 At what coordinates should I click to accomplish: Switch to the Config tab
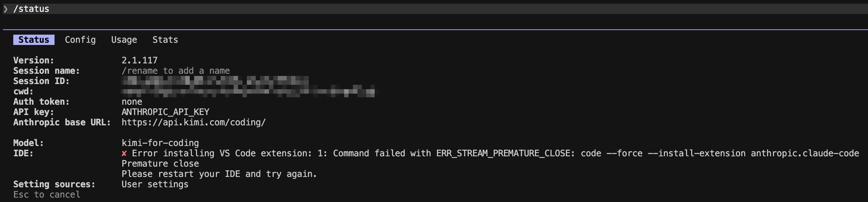80,40
